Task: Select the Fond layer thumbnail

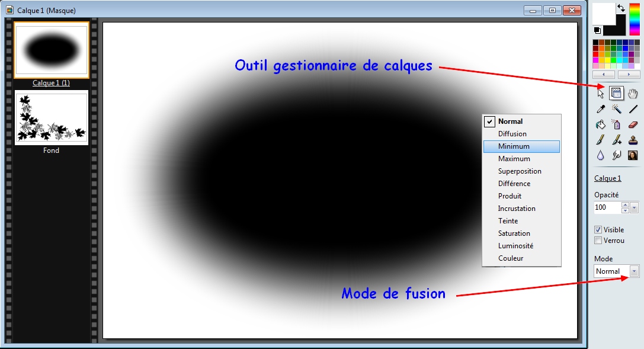Action: 52,118
